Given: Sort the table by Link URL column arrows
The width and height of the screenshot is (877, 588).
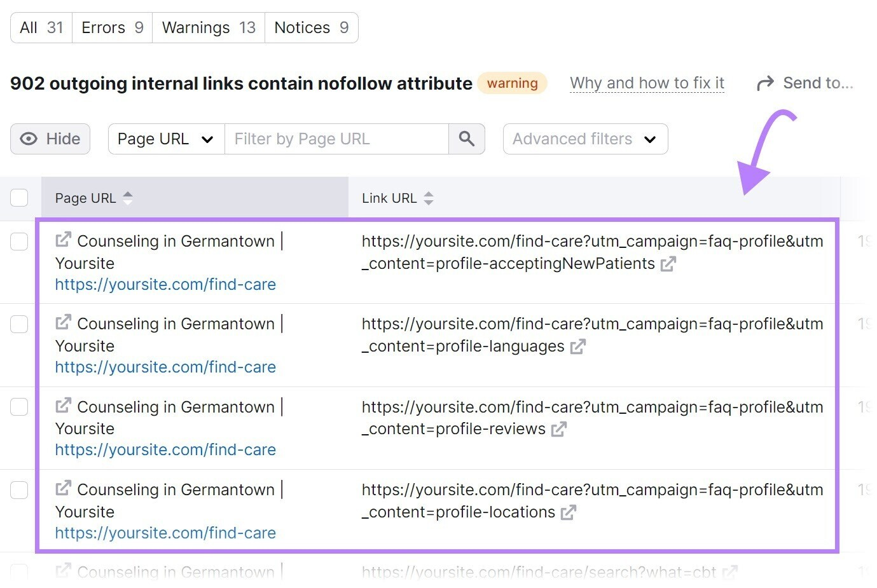Looking at the screenshot, I should [x=429, y=198].
